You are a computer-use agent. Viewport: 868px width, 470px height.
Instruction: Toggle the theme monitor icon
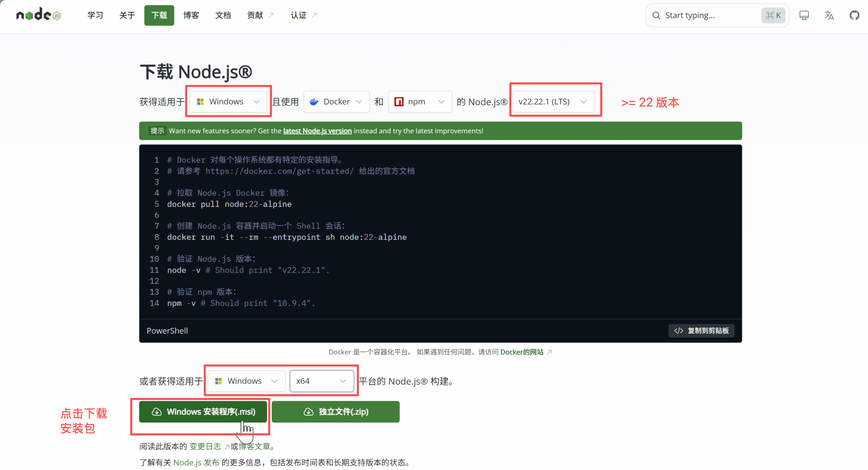[x=804, y=15]
